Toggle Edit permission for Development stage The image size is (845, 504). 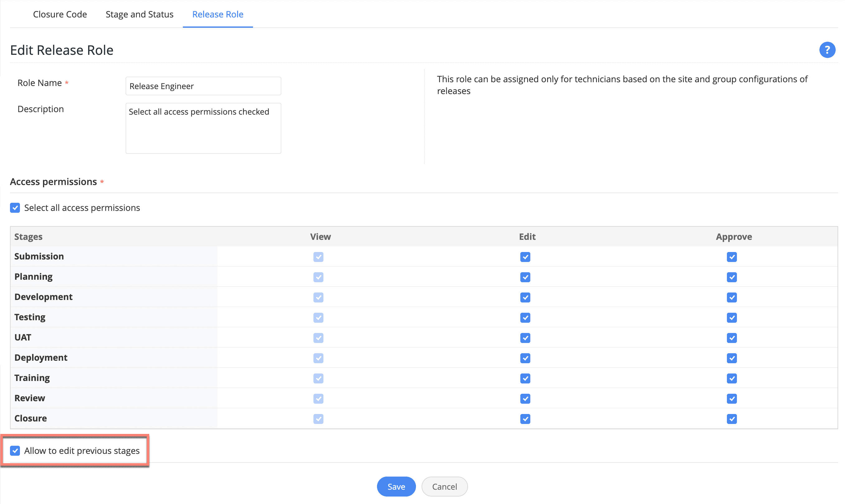(525, 297)
